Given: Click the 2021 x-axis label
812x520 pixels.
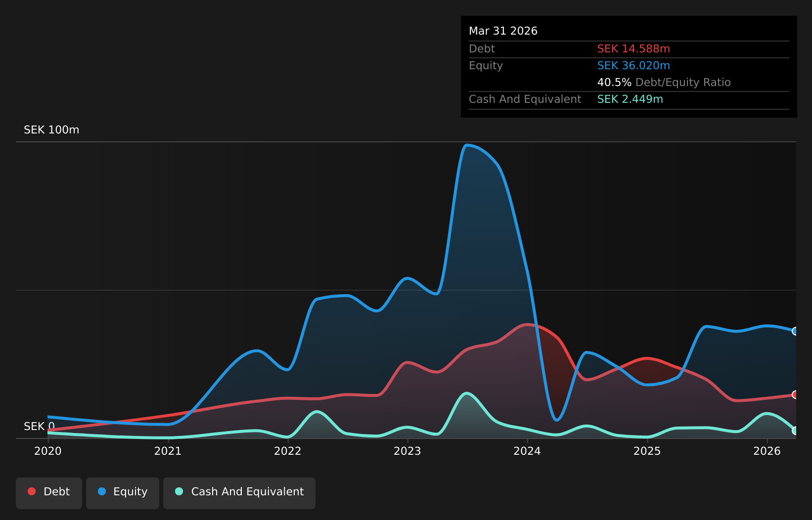Looking at the screenshot, I should 168,451.
